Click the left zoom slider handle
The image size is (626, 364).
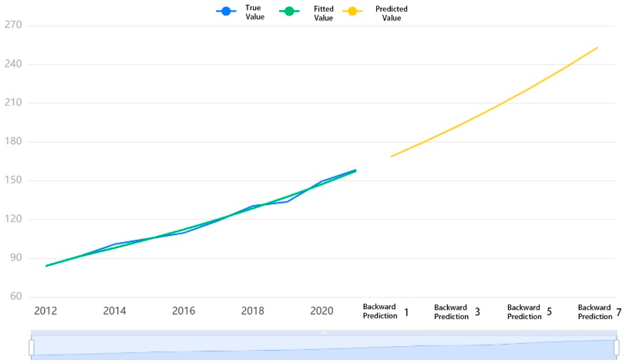(32, 348)
